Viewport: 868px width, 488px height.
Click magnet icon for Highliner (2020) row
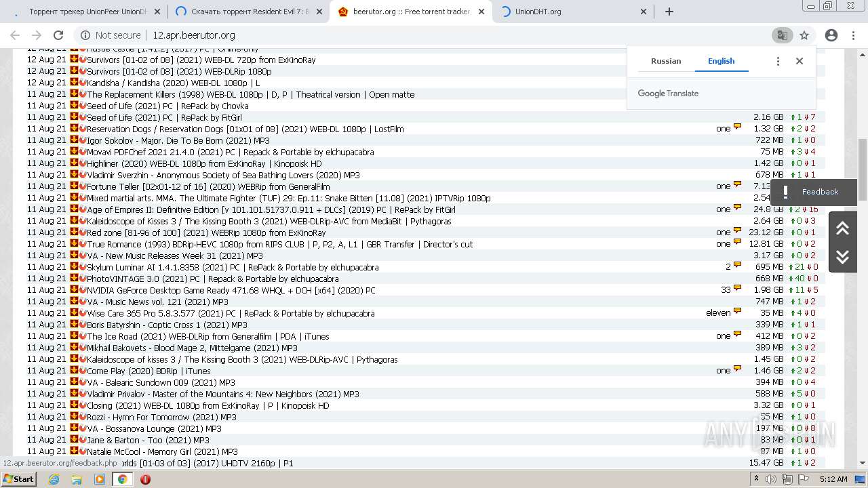click(x=83, y=163)
